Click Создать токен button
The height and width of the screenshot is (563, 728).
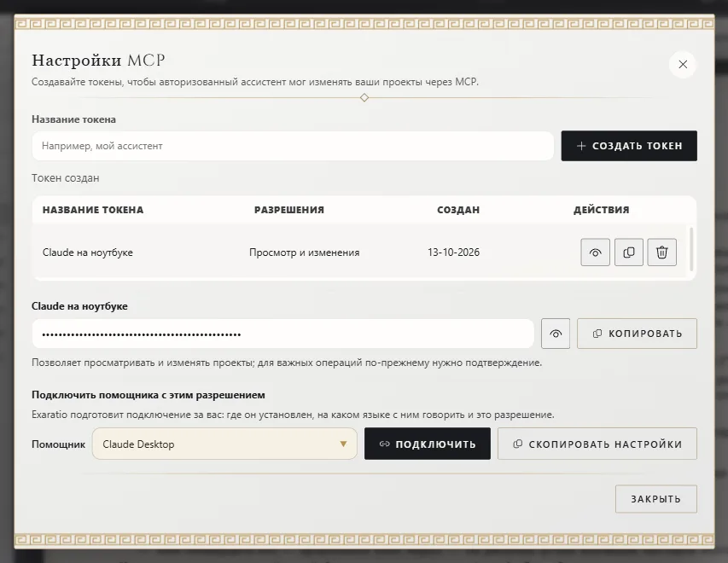coord(629,146)
